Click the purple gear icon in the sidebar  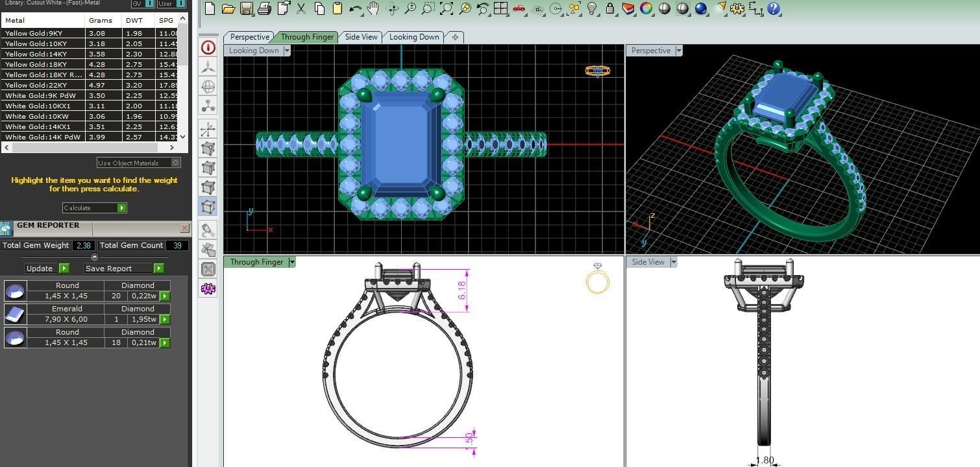tap(208, 289)
